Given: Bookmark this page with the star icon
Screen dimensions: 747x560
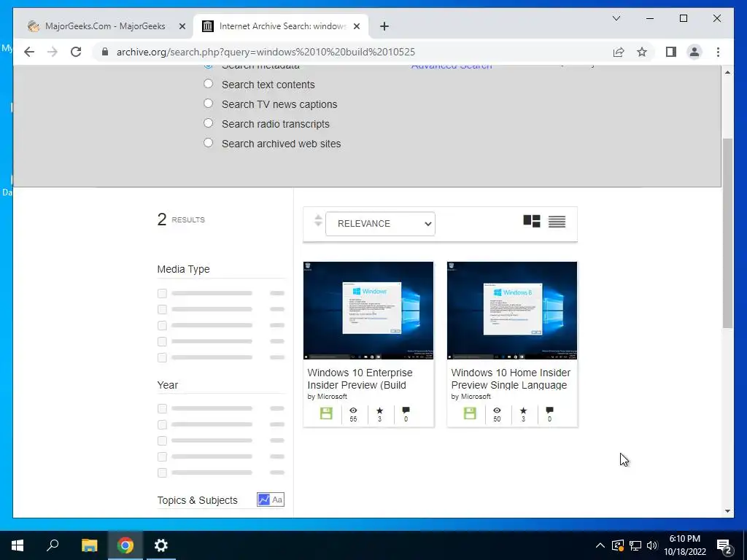Looking at the screenshot, I should tap(642, 52).
